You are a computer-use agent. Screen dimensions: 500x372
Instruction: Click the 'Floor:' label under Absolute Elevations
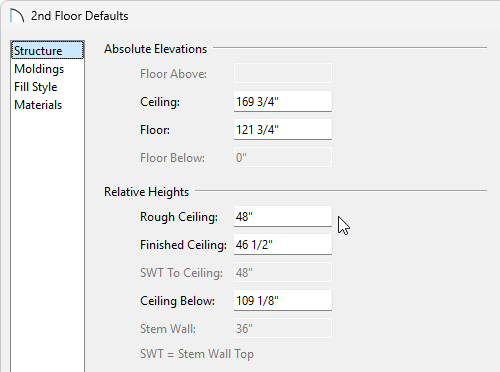(x=155, y=130)
